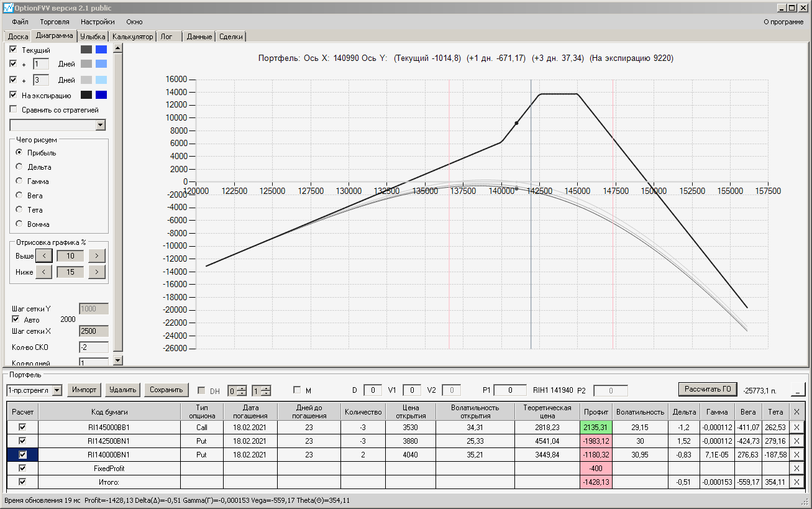Viewport: 812px width, 509px height.
Task: Enable 'Сравнить со стратегией' checkbox
Action: 13,109
